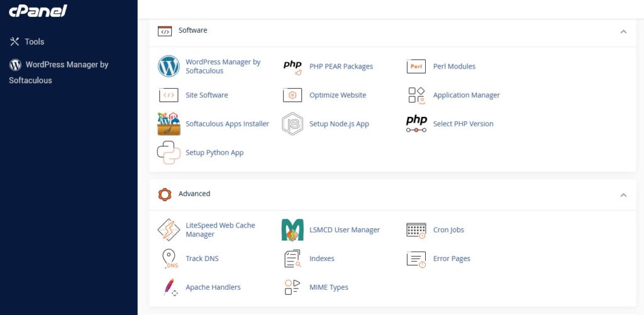
Task: Open WordPress Manager by Softaculous in sidebar
Action: tap(58, 72)
